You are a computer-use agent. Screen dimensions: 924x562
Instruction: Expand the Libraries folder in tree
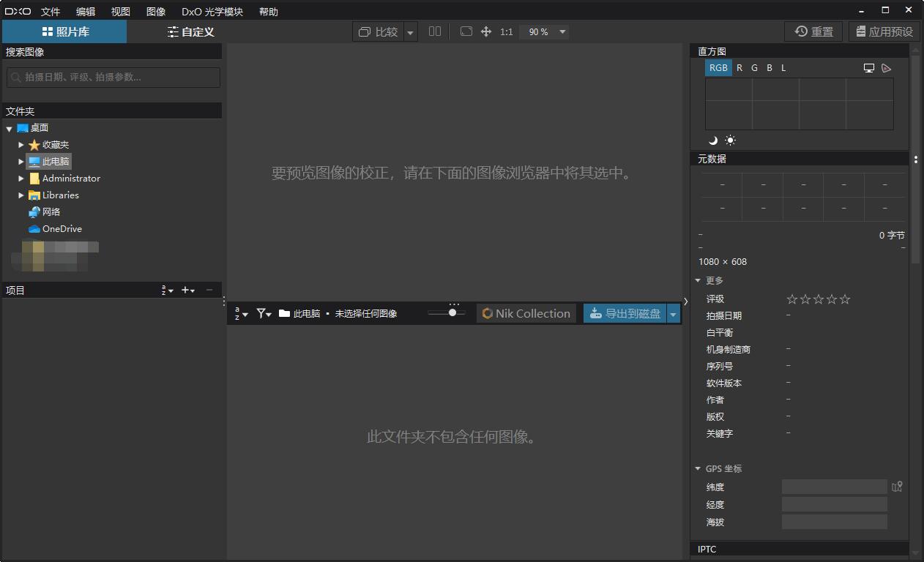[x=22, y=195]
